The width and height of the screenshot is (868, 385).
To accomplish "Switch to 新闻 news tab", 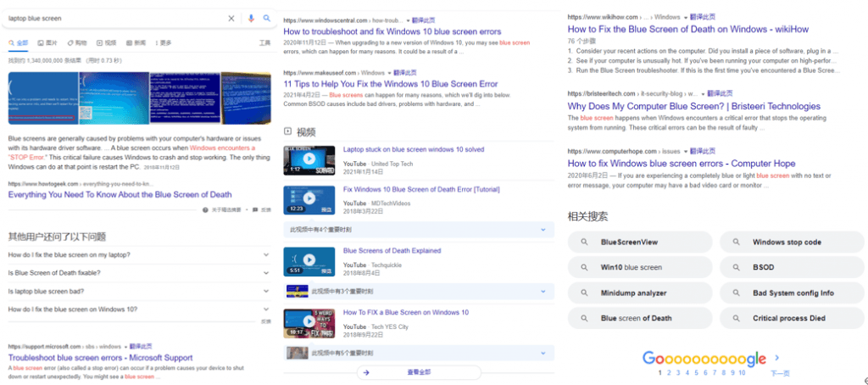I will point(136,42).
